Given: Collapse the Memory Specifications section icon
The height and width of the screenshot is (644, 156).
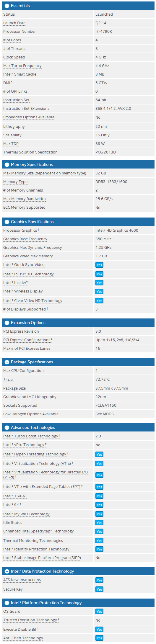Looking at the screenshot, I should pos(7,165).
